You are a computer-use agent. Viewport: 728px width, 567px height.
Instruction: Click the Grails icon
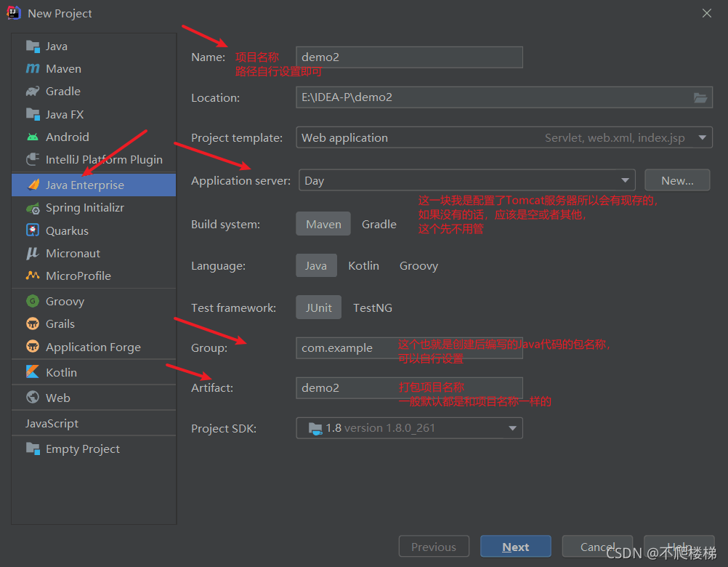tap(33, 323)
